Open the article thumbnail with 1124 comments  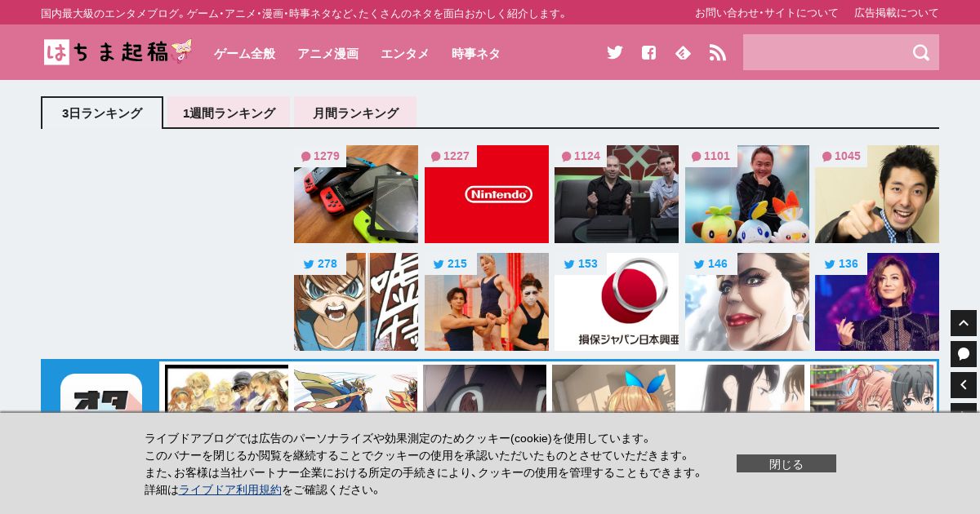[x=617, y=194]
